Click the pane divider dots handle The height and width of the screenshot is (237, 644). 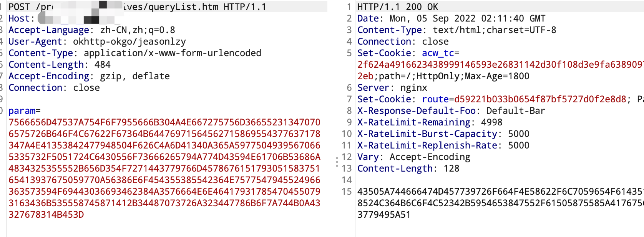click(x=337, y=162)
